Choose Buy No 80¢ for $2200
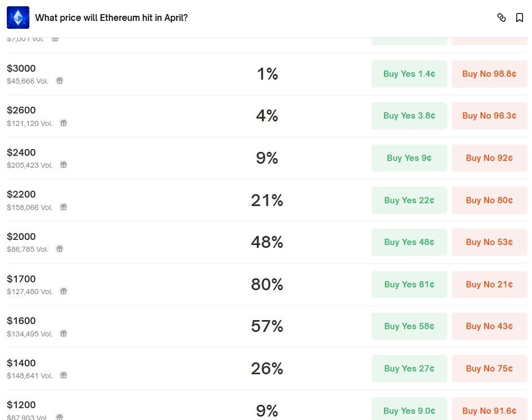532x420 pixels. pyautogui.click(x=489, y=200)
